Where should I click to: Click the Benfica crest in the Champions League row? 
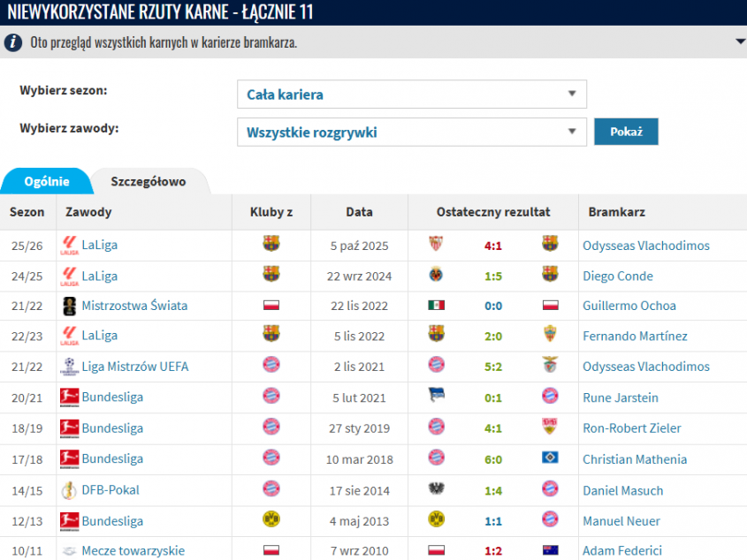click(x=550, y=367)
